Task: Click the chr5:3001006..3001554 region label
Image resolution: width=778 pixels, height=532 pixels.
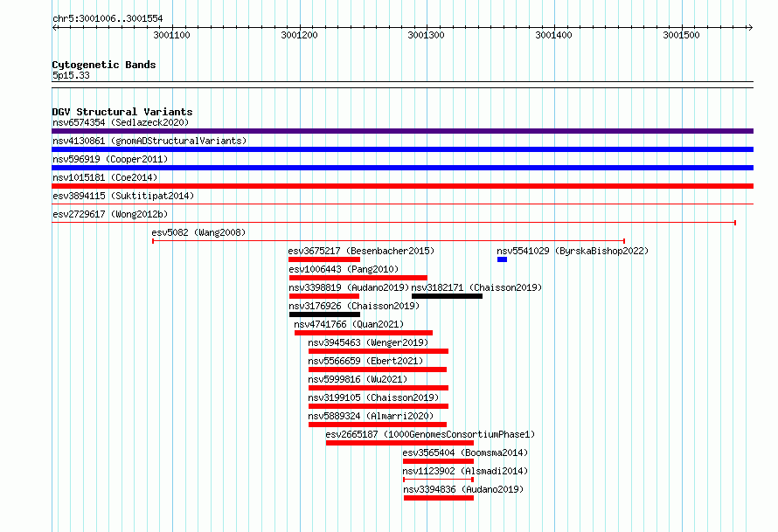Action: pyautogui.click(x=108, y=19)
